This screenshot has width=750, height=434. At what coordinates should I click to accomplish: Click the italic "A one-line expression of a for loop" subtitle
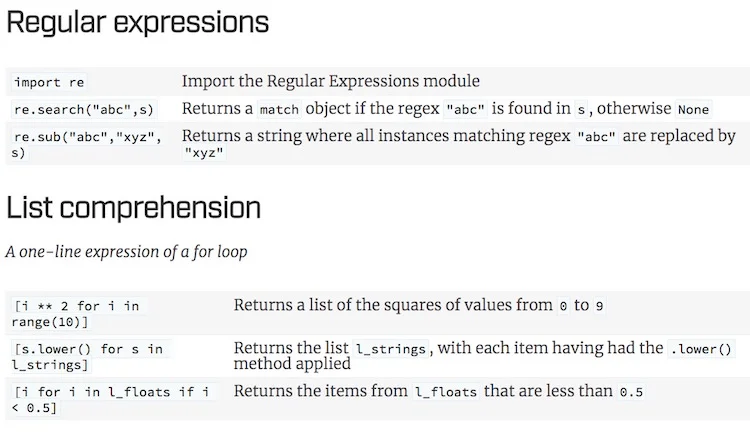coord(126,252)
